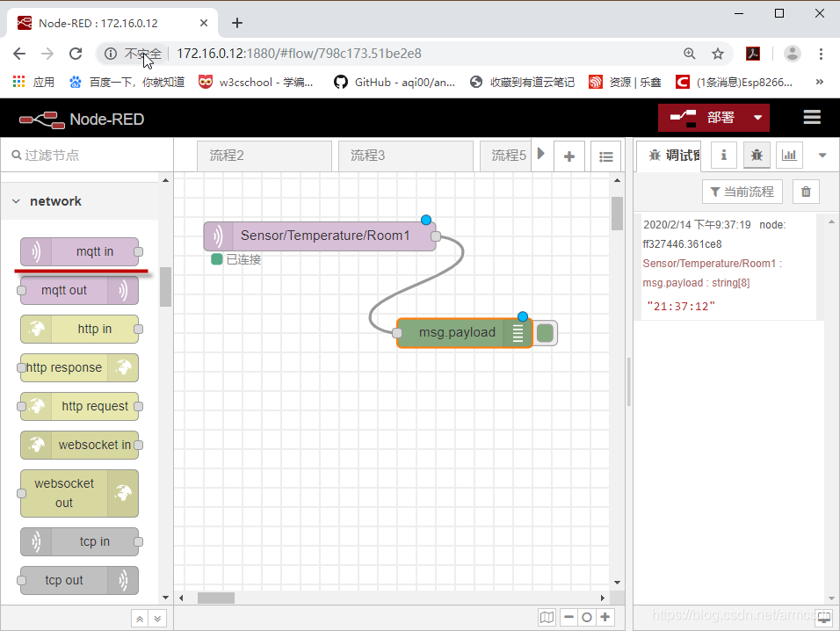Expand all palette categories double-down arrow
The height and width of the screenshot is (631, 840).
157,619
